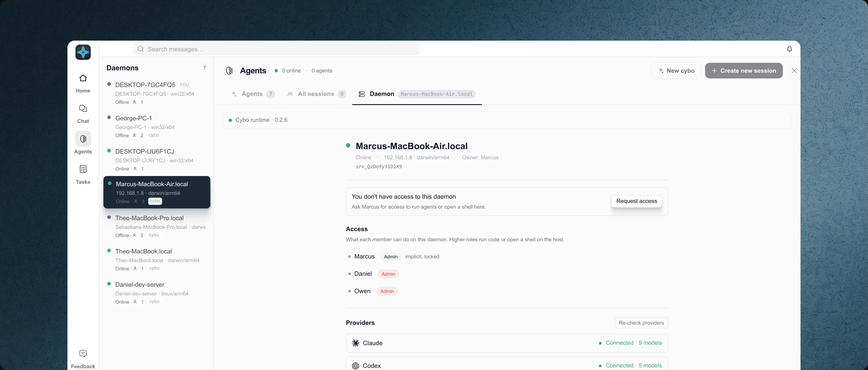868x370 pixels.
Task: Click Daniel's Admin role badge
Action: click(388, 274)
